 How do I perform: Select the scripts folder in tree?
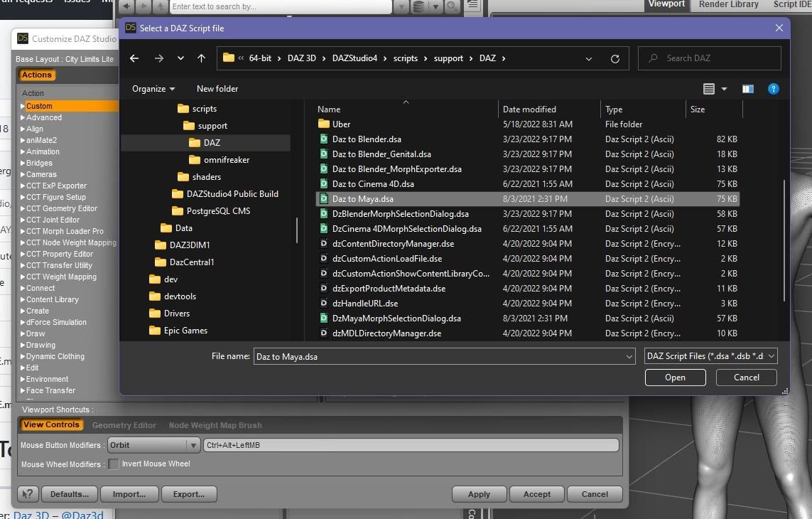(197, 108)
